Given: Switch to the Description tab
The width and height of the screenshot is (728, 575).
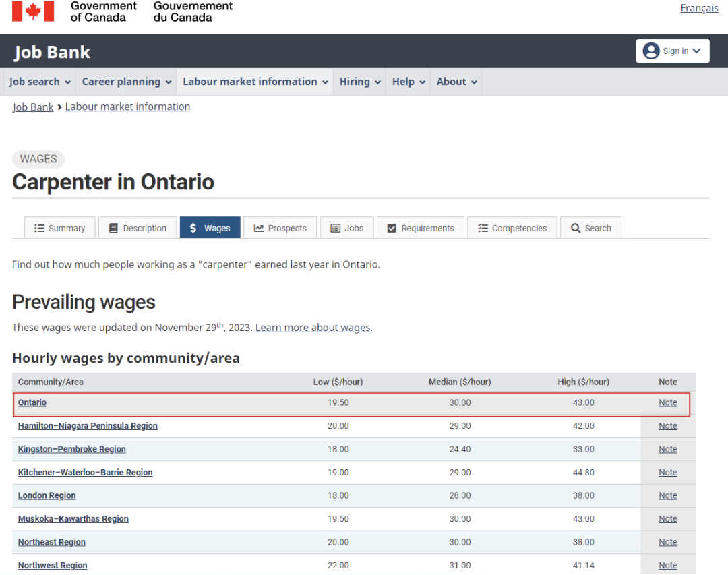Looking at the screenshot, I should point(138,228).
